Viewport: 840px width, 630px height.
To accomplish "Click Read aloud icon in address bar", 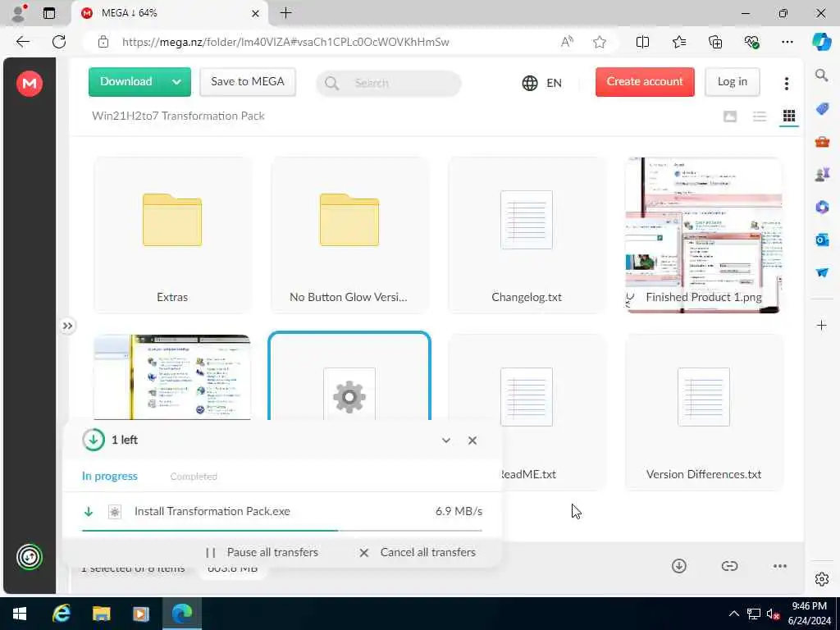I will (x=567, y=42).
